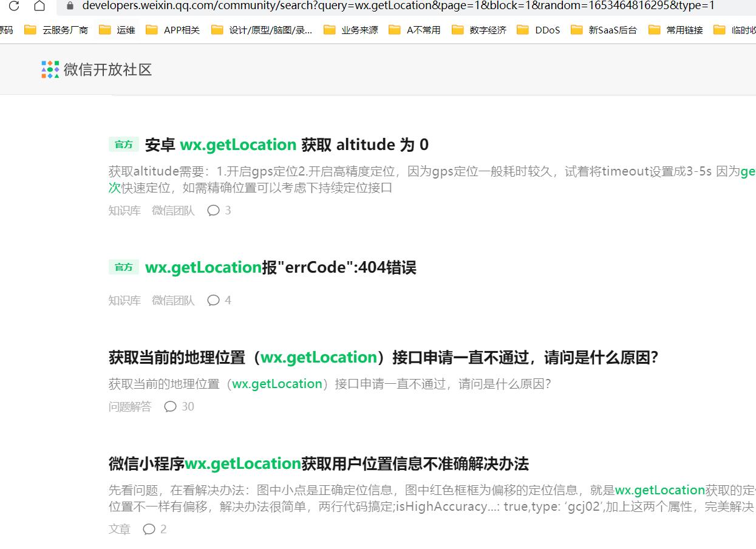Click 官方 badge on the errCode 404 post
This screenshot has height=549, width=756.
point(124,267)
